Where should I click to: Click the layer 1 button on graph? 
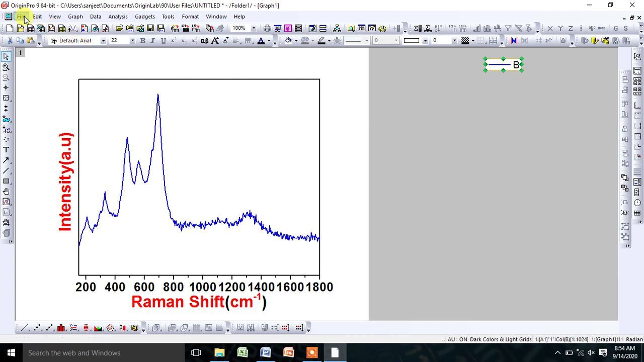pos(21,53)
